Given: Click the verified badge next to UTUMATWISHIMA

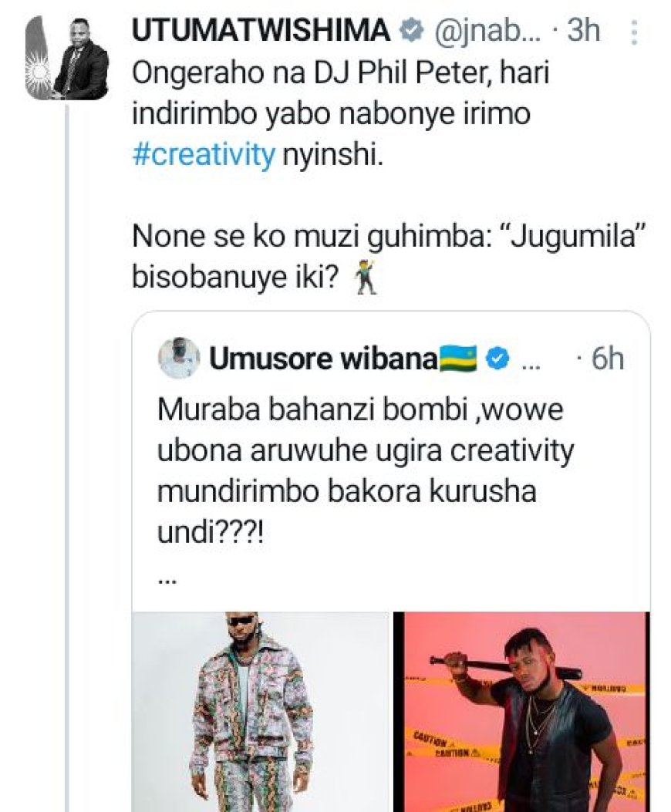Looking at the screenshot, I should (410, 32).
